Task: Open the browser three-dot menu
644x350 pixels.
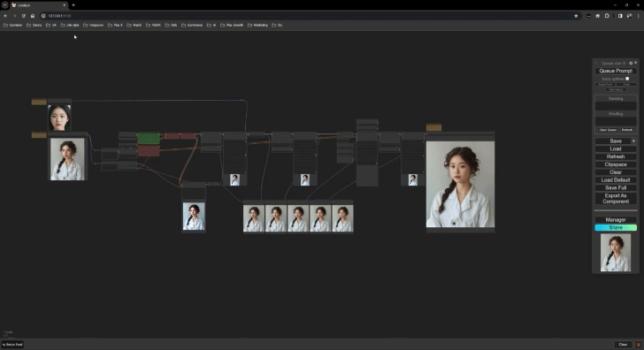Action: 639,16
